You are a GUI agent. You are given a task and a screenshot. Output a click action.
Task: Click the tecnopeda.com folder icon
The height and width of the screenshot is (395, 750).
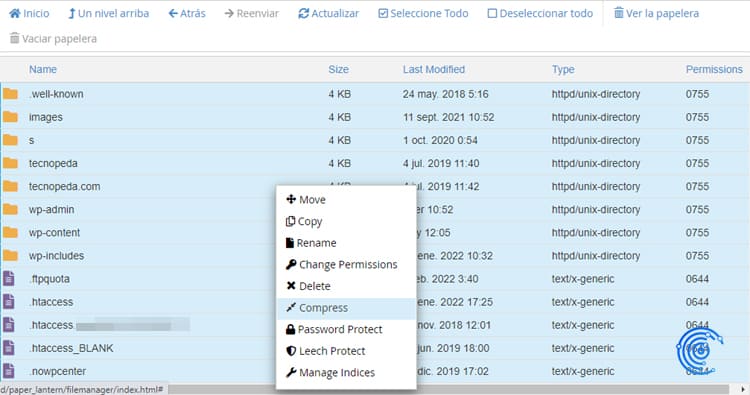pos(10,186)
